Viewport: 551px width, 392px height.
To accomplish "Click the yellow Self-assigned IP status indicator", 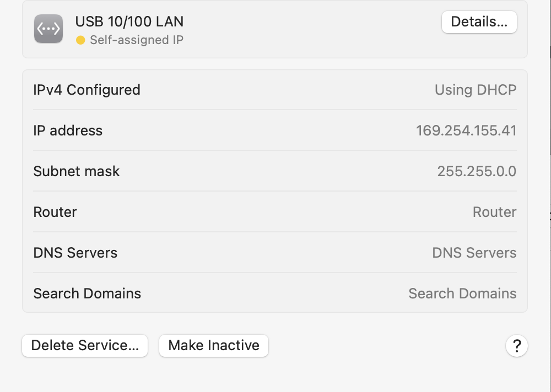I will click(x=80, y=40).
